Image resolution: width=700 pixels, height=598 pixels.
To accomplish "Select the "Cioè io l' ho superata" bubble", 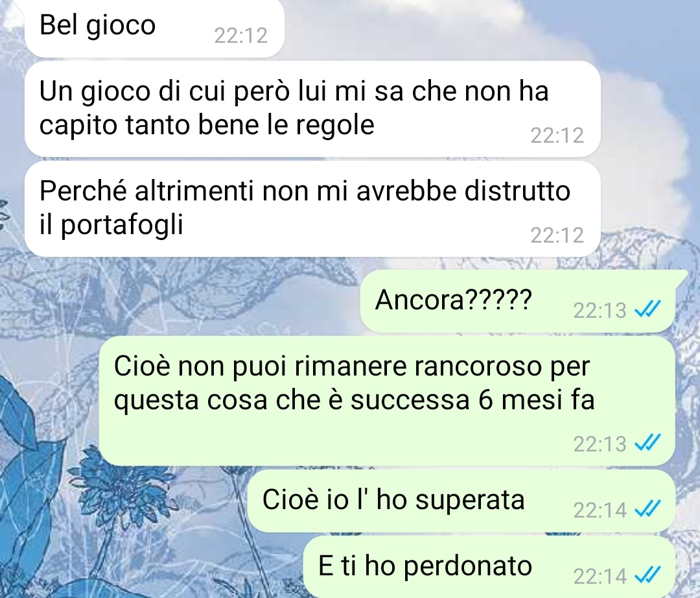I will coord(461,501).
